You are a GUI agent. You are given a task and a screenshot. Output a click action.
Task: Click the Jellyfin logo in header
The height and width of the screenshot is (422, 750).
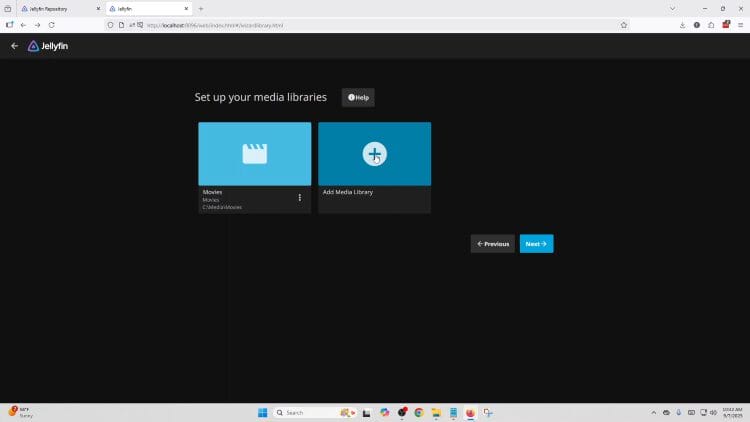(48, 46)
